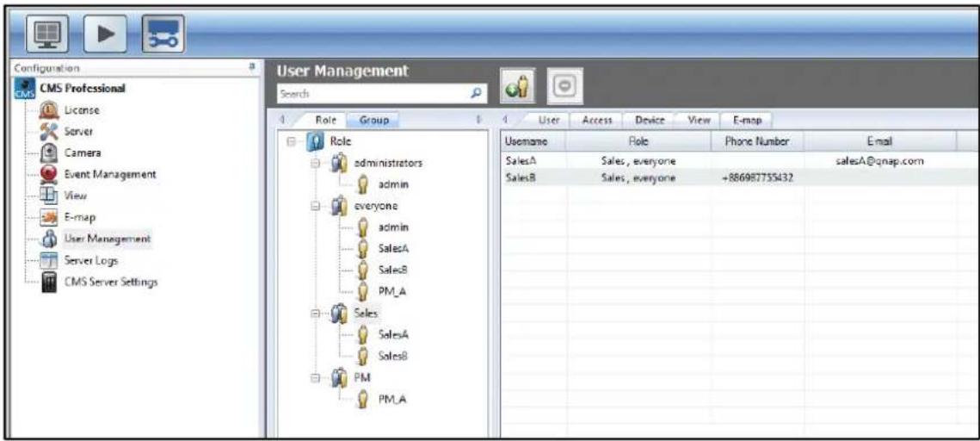This screenshot has height=441, width=980.
Task: Click the Server tools icon
Action: pyautogui.click(x=47, y=132)
